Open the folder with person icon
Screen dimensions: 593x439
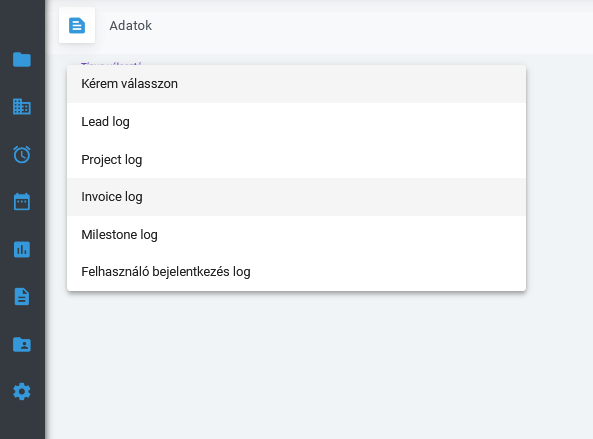coord(22,344)
